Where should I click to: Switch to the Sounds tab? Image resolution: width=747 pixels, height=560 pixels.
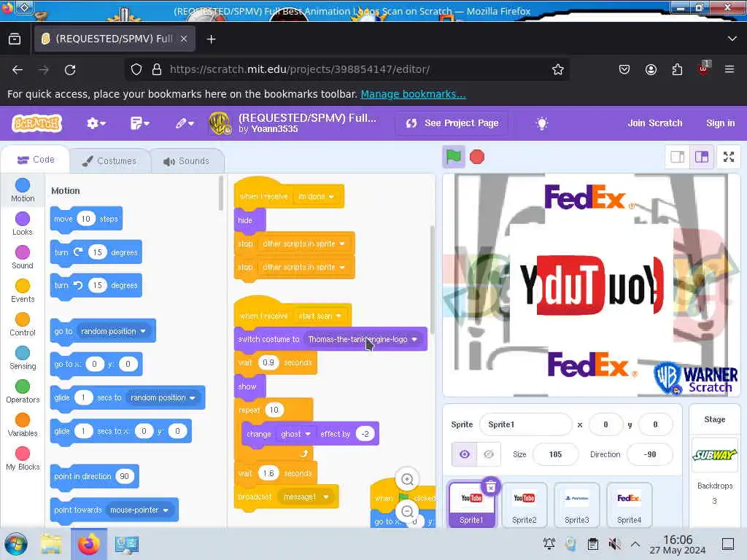pos(186,161)
